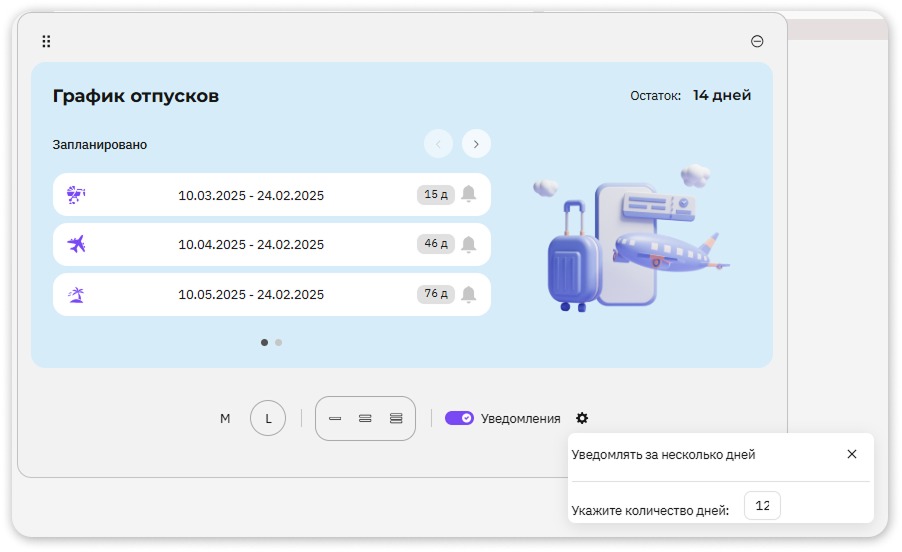Click the График отпусков heading
The image size is (902, 552).
click(136, 96)
